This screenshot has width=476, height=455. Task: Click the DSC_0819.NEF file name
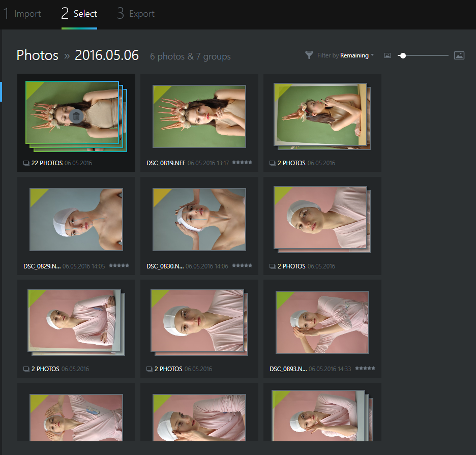coord(166,163)
